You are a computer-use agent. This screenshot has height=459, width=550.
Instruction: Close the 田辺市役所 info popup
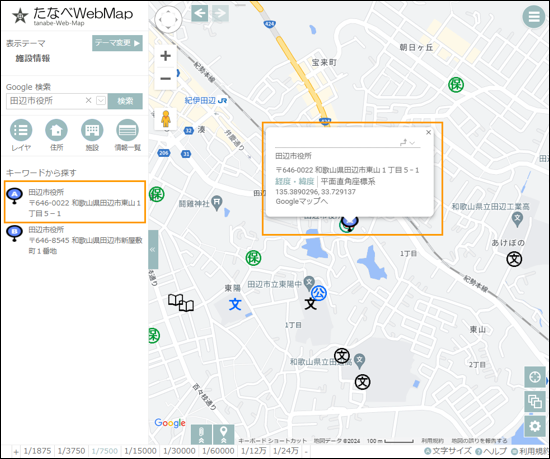428,133
